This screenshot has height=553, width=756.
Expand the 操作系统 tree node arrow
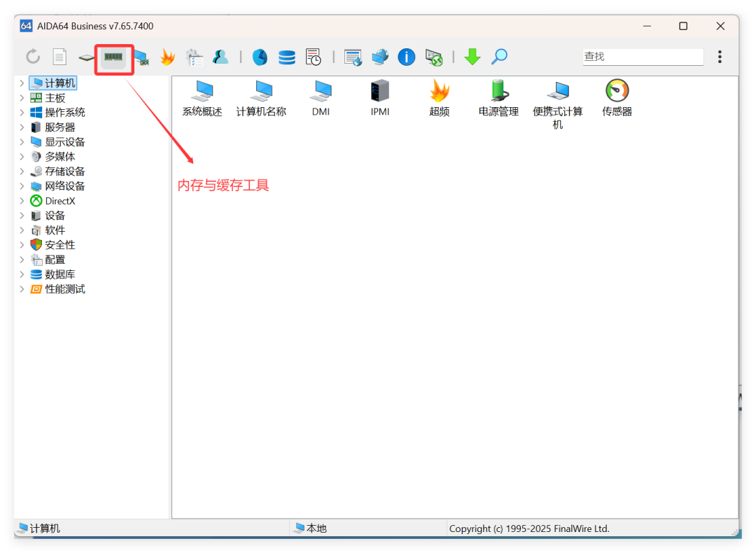click(x=22, y=113)
